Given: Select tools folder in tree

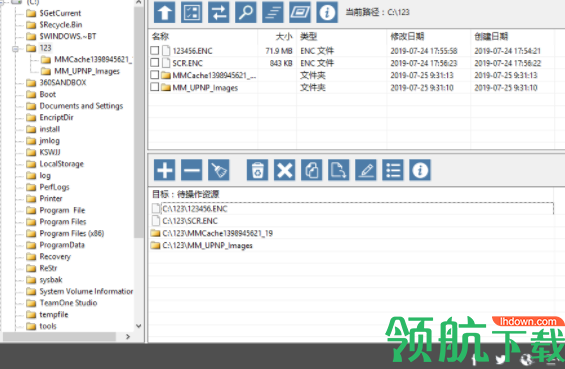Looking at the screenshot, I should (x=48, y=326).
